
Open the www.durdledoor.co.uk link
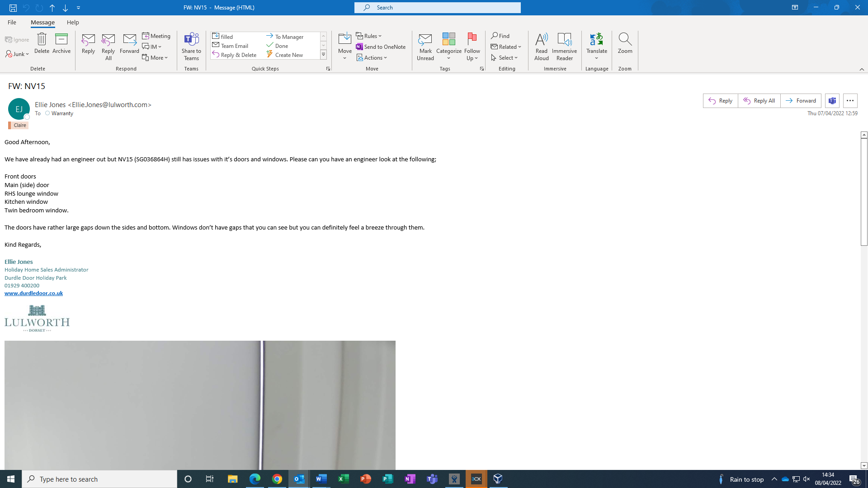33,293
